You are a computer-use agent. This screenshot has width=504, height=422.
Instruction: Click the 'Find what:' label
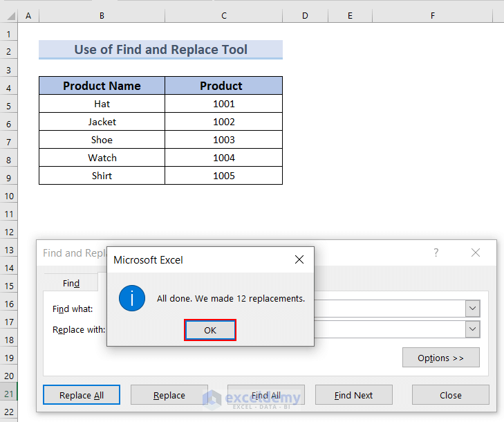click(73, 309)
